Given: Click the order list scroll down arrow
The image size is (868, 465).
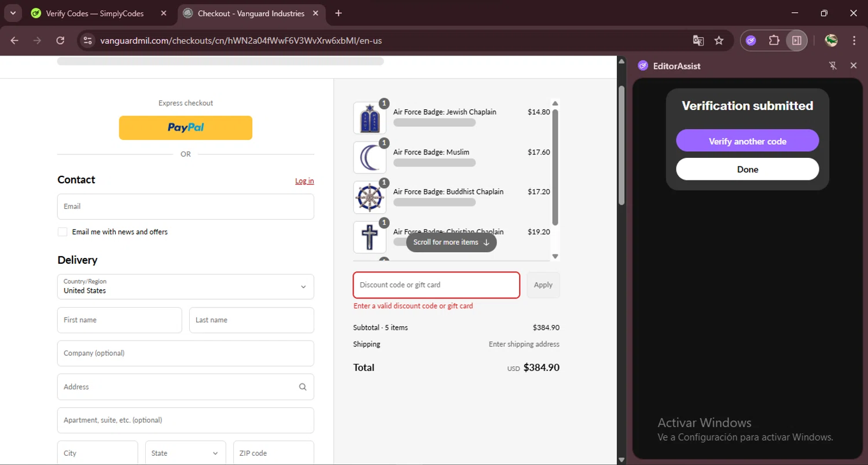Looking at the screenshot, I should pyautogui.click(x=555, y=256).
